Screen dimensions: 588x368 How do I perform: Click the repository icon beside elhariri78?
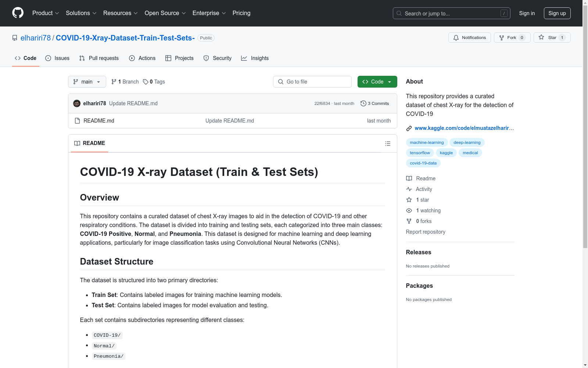[x=15, y=38]
